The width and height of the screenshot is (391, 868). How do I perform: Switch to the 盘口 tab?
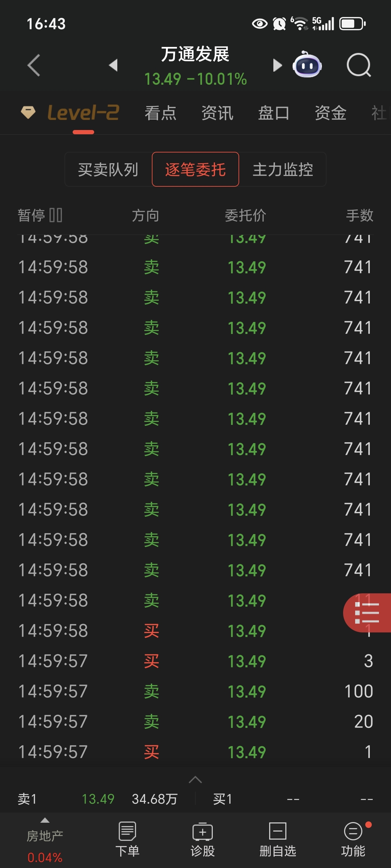(274, 113)
